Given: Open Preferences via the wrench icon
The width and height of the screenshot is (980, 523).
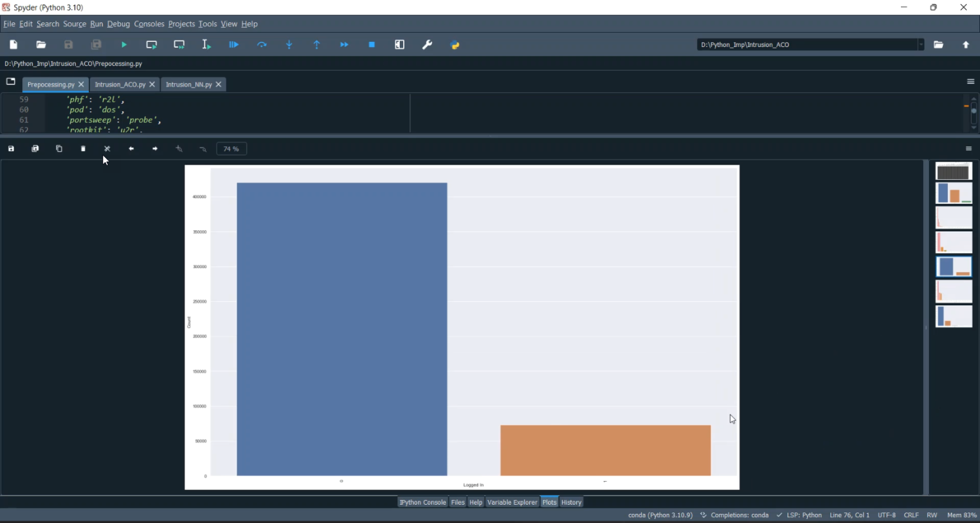Looking at the screenshot, I should [x=427, y=45].
